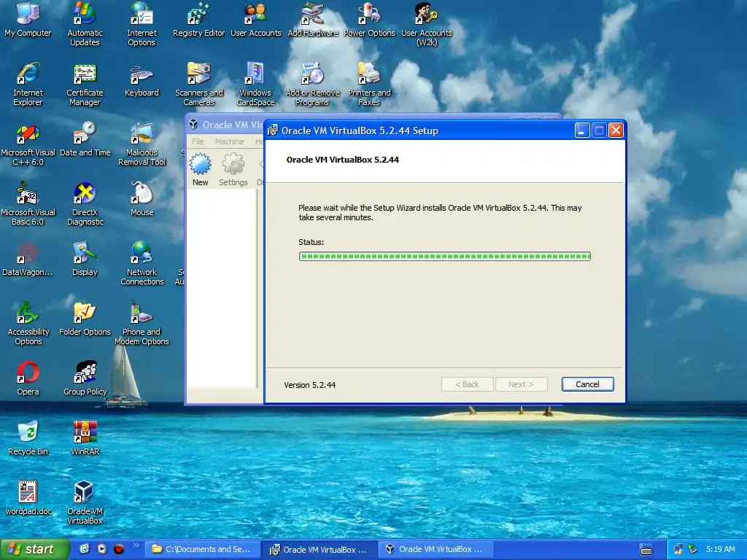The image size is (747, 560).
Task: Open Machine menu in VirtualBox Manager
Action: (229, 141)
